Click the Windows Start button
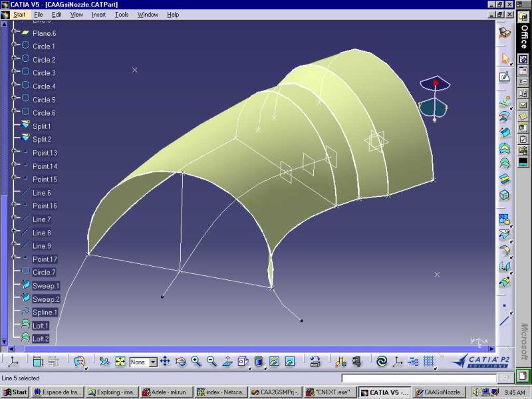The width and height of the screenshot is (532, 399). (15, 392)
